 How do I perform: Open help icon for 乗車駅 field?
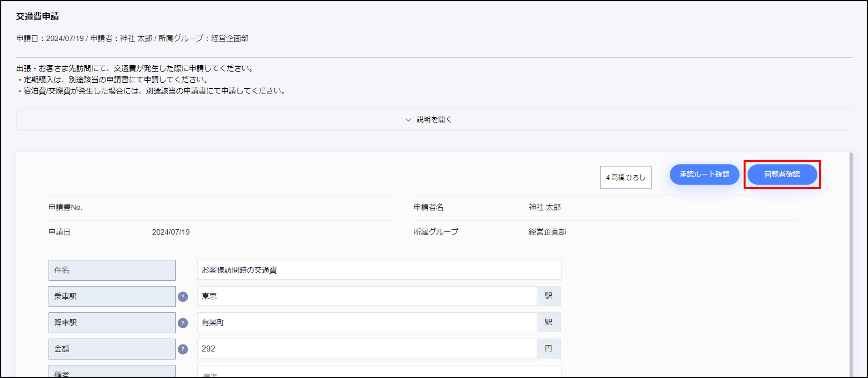tap(183, 296)
